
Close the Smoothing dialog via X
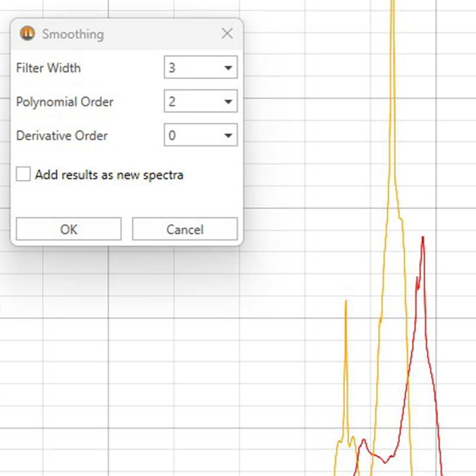[x=227, y=33]
